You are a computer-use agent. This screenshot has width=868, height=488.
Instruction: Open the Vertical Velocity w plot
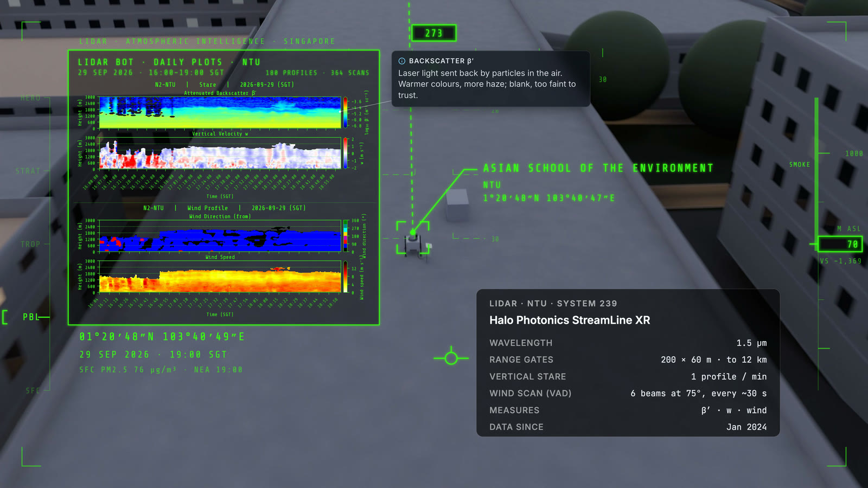(220, 153)
